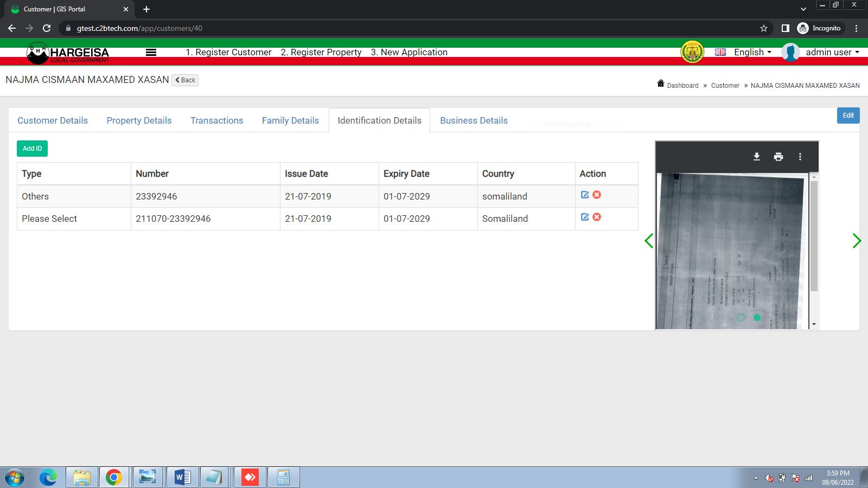Click the taskbar clock showing 3:59 PM
The width and height of the screenshot is (868, 488).
tap(838, 478)
